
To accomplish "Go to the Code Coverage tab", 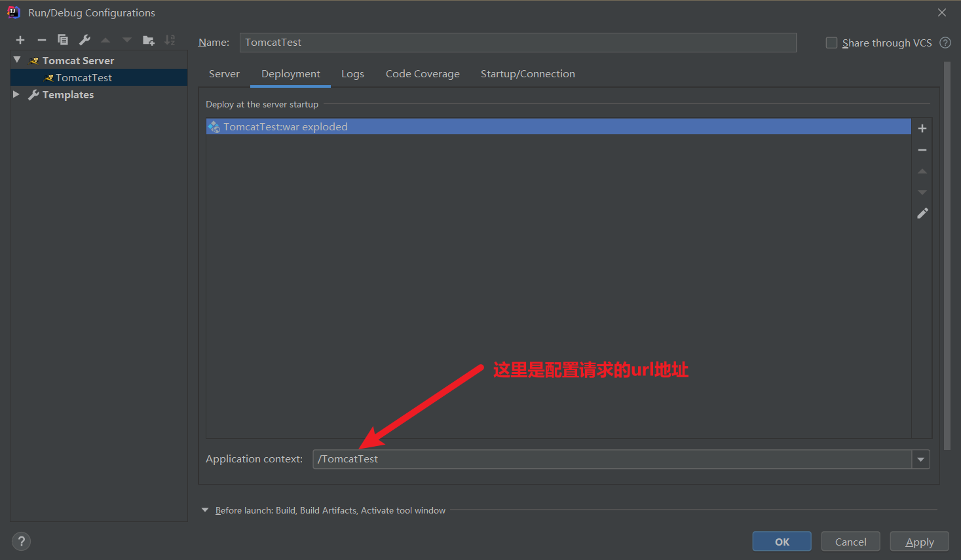I will coord(423,74).
